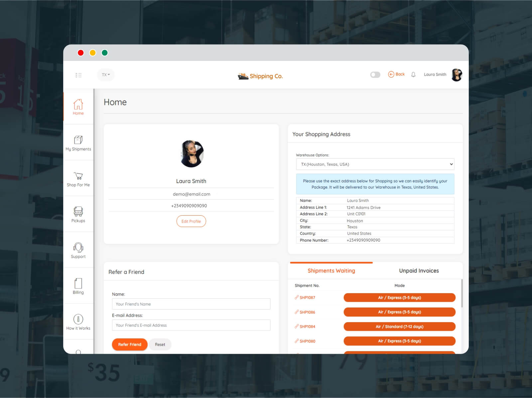Switch to the Unpaid Invoices tab
The image size is (532, 398).
419,271
